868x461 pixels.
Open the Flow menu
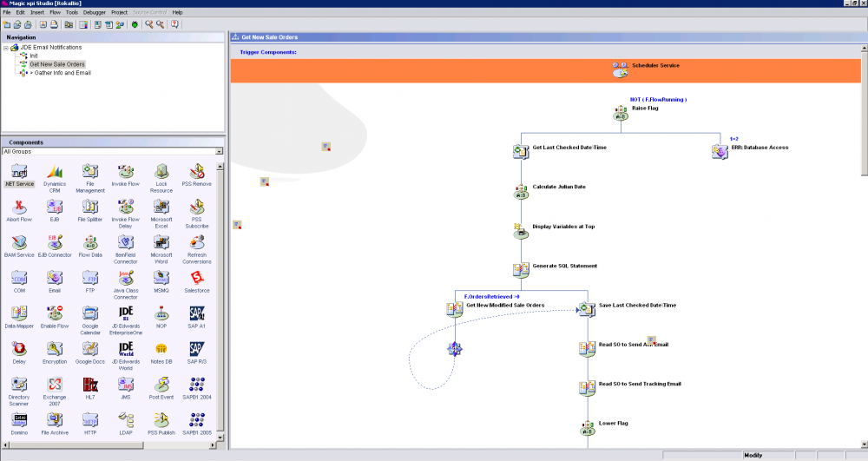(56, 12)
